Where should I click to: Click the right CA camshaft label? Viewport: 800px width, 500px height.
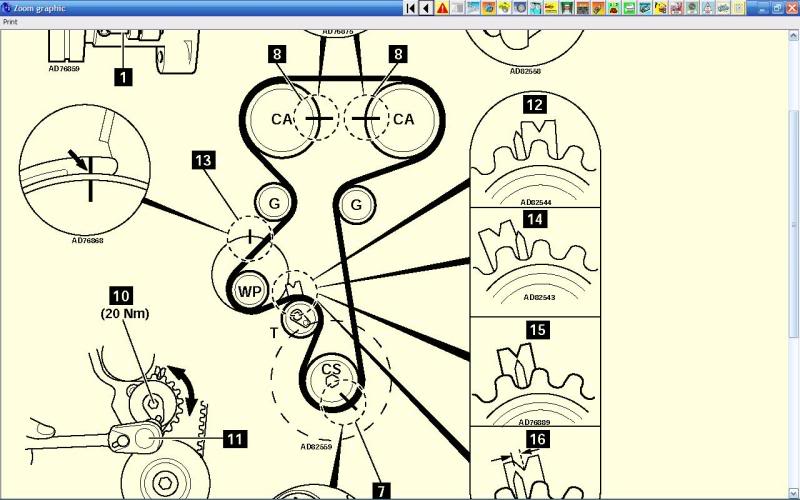[x=404, y=119]
